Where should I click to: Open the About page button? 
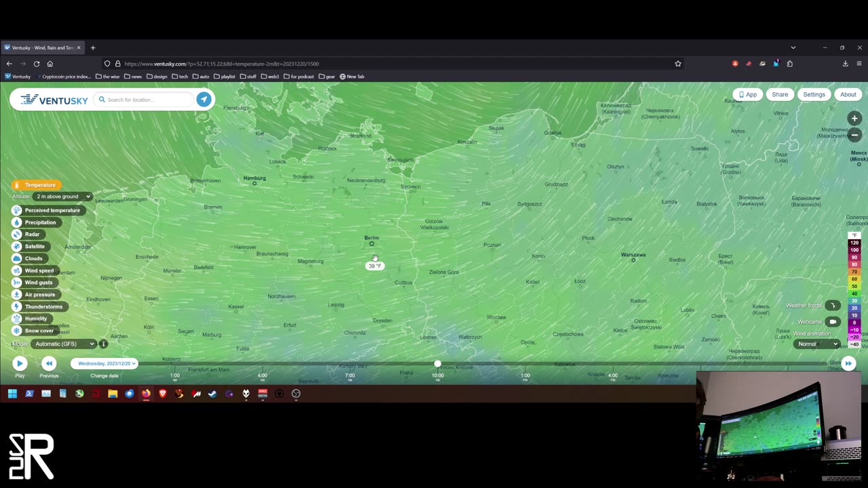point(848,94)
